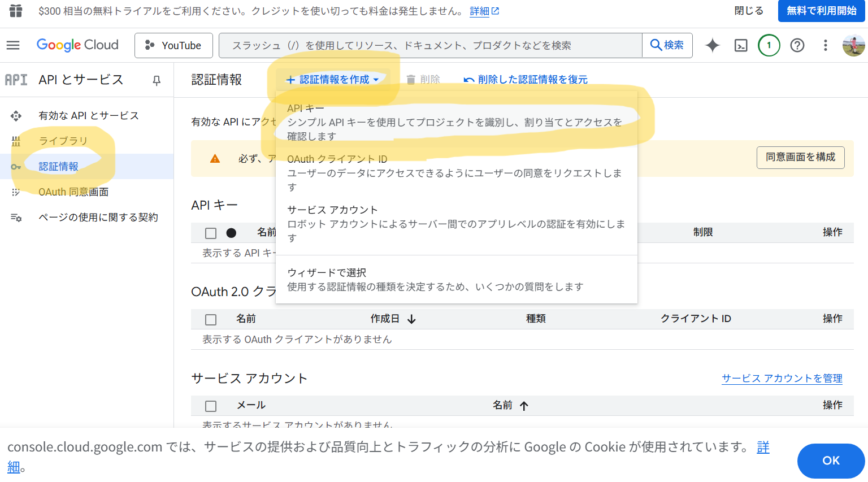
Task: Open the three-dot settings menu
Action: pyautogui.click(x=825, y=45)
